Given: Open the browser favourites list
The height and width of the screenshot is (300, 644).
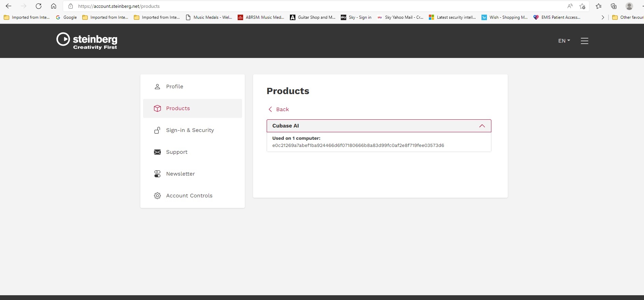Looking at the screenshot, I should pos(599,6).
